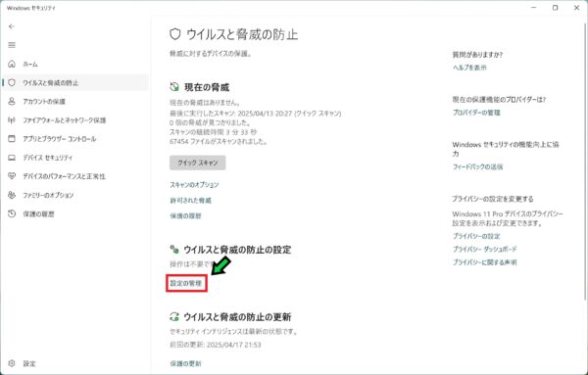This screenshot has height=375, width=588.
Task: Click the heart icon for デバイスのパフォーマンスと正常性
Action: [12, 176]
